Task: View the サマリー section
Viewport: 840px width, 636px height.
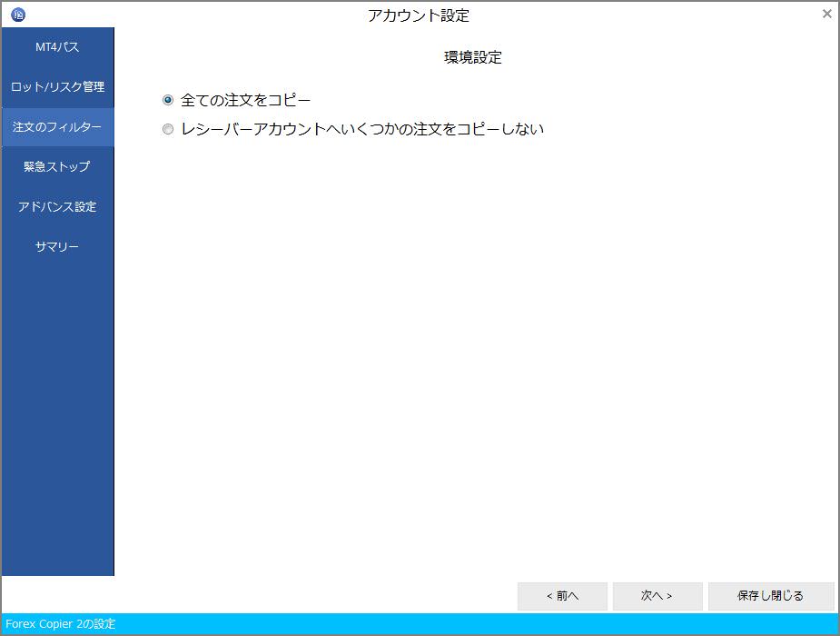Action: point(56,246)
